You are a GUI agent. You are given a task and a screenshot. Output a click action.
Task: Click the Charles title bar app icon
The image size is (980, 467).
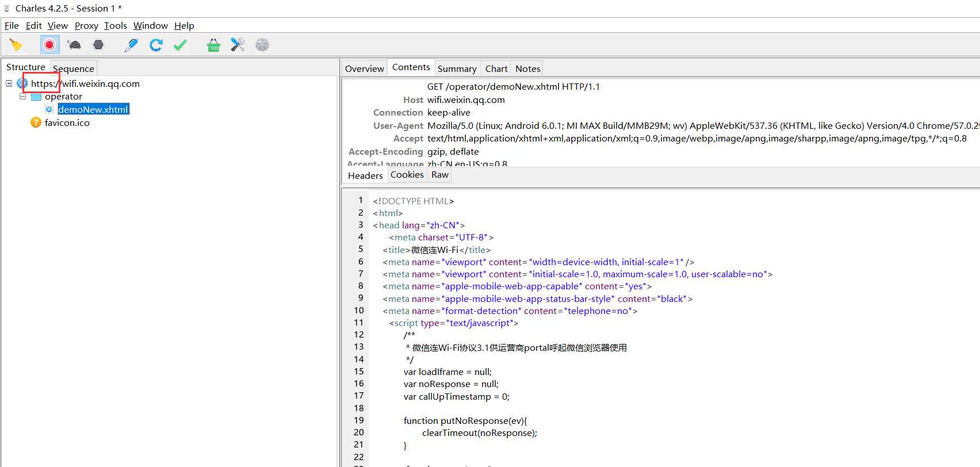point(7,8)
